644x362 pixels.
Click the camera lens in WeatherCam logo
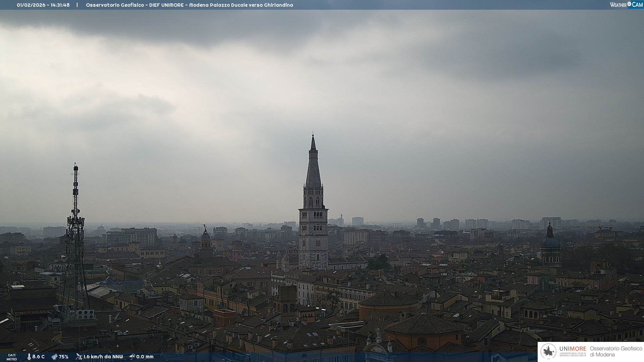(629, 4)
